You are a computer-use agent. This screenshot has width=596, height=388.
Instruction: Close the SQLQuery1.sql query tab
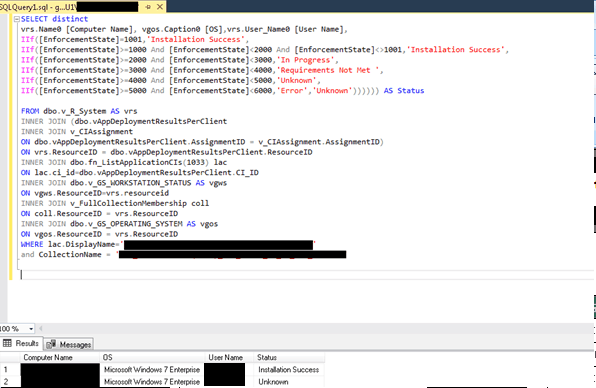click(160, 7)
